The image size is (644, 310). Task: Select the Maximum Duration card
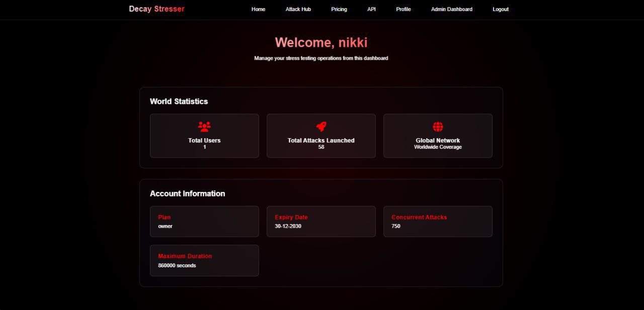(204, 260)
